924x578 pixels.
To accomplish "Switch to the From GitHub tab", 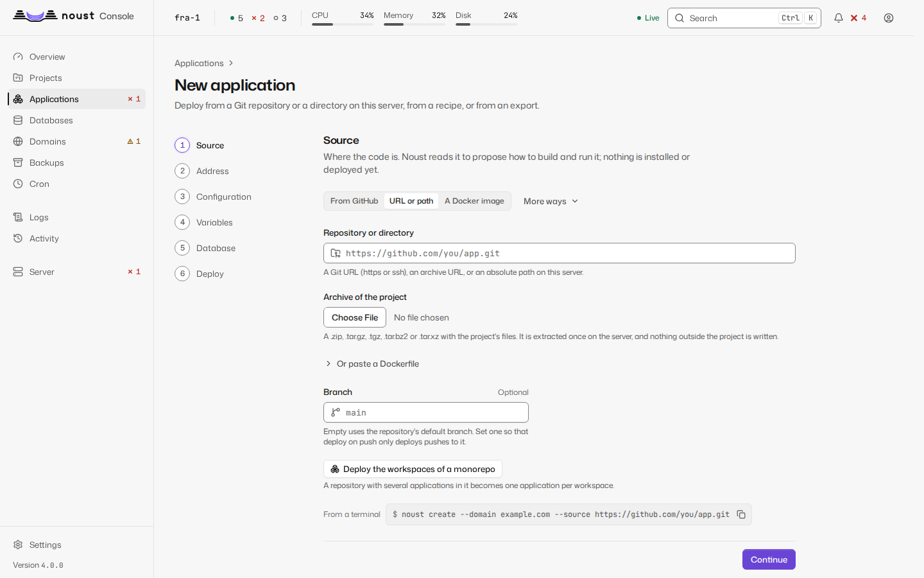I will [x=354, y=201].
